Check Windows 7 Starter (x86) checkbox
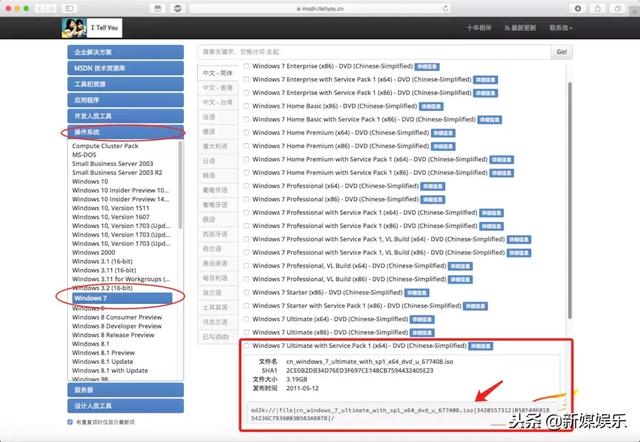 click(x=246, y=293)
